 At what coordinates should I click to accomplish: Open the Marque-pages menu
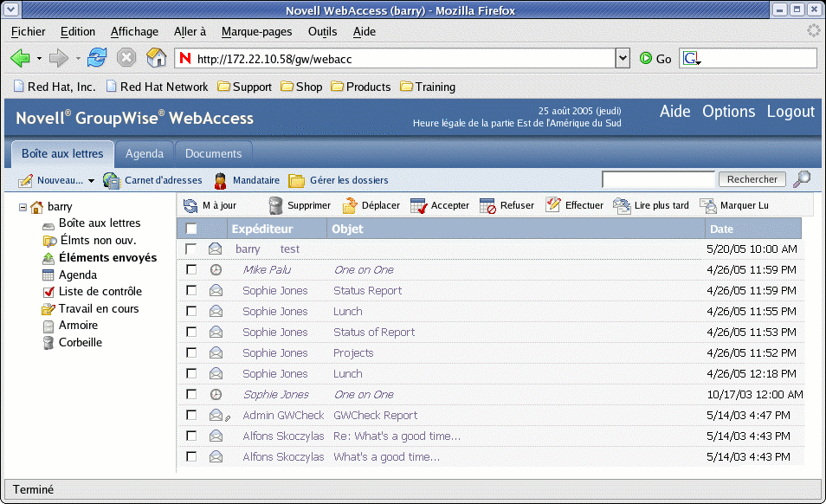pyautogui.click(x=256, y=31)
